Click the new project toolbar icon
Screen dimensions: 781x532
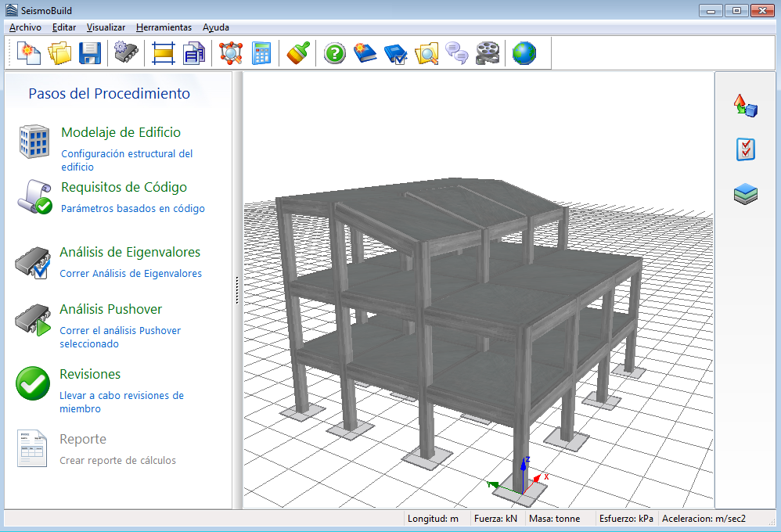pos(29,53)
